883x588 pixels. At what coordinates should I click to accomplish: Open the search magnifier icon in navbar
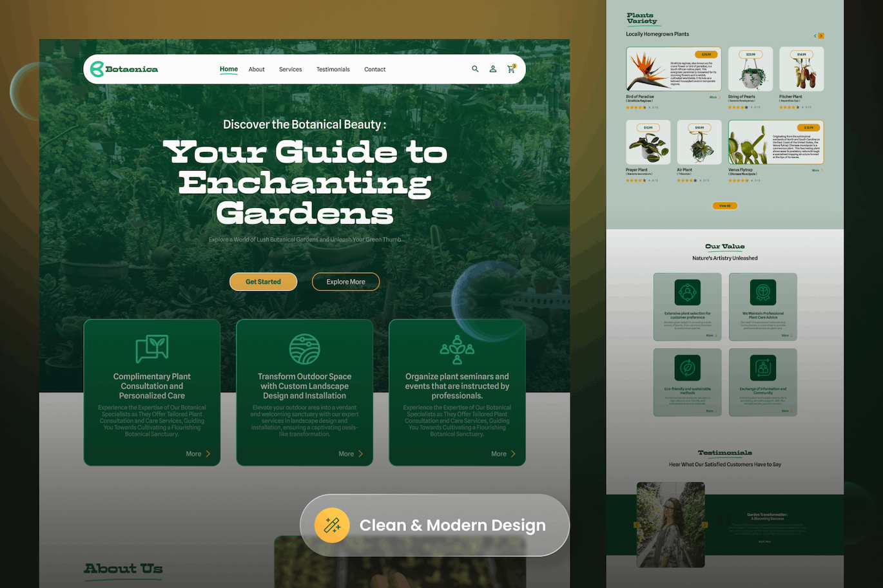point(475,69)
